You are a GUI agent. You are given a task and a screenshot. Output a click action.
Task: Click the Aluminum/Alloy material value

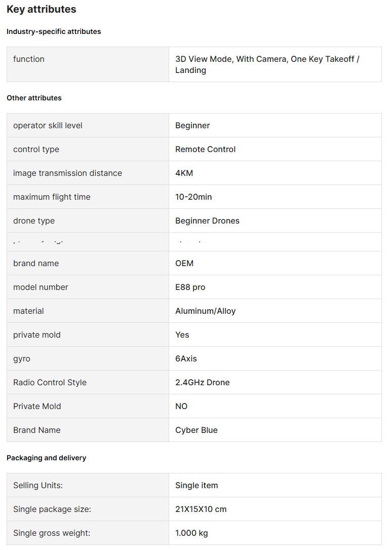(x=205, y=311)
